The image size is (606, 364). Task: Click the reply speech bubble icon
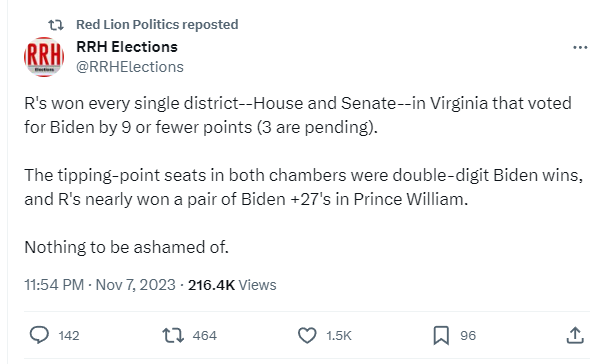(39, 335)
